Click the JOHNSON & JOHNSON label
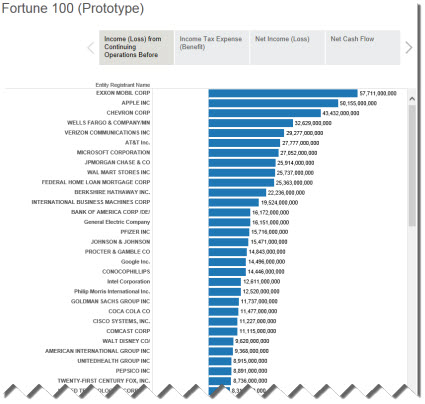 (x=121, y=242)
